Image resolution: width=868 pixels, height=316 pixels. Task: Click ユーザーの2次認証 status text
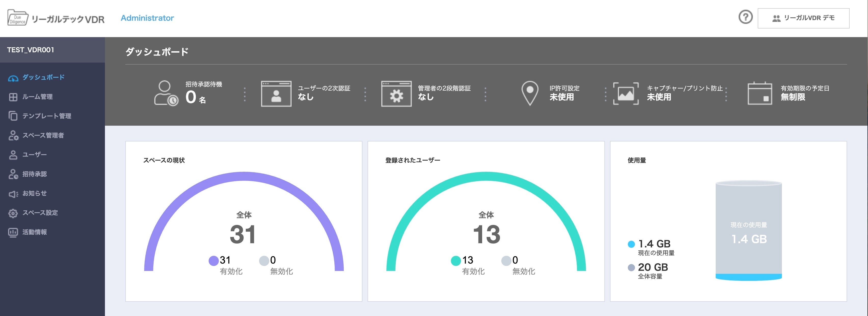pyautogui.click(x=324, y=93)
